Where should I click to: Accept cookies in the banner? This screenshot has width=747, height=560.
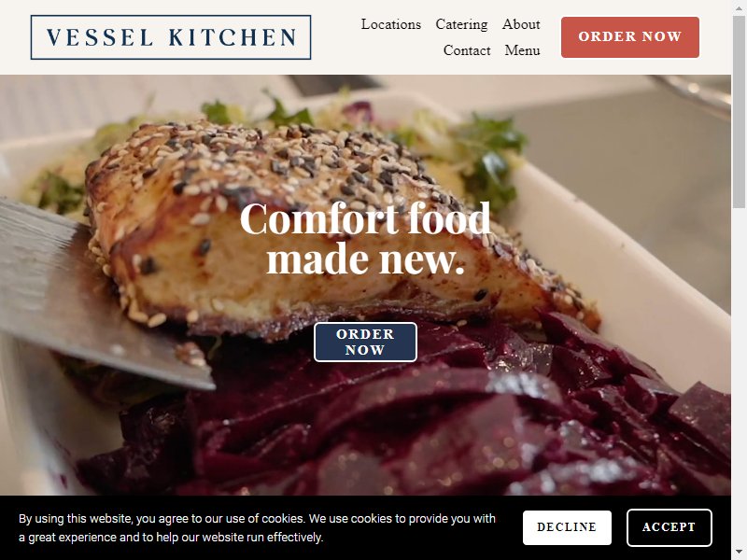click(669, 527)
